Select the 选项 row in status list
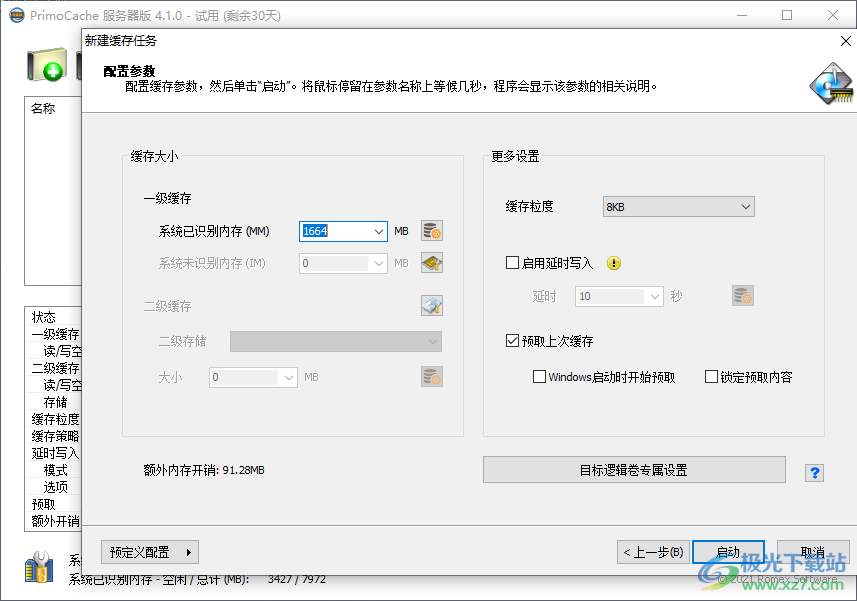This screenshot has width=857, height=601. [x=53, y=487]
